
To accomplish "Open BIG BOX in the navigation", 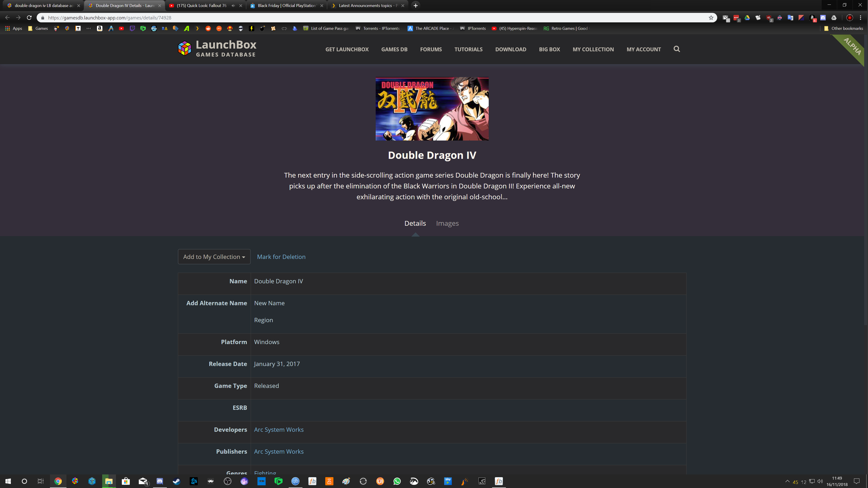I will [x=550, y=49].
